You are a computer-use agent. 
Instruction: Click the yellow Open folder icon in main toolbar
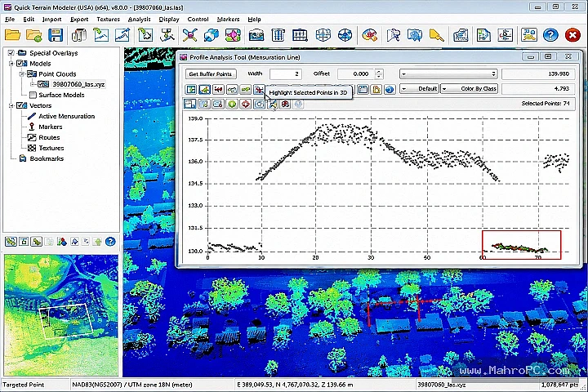(13, 35)
